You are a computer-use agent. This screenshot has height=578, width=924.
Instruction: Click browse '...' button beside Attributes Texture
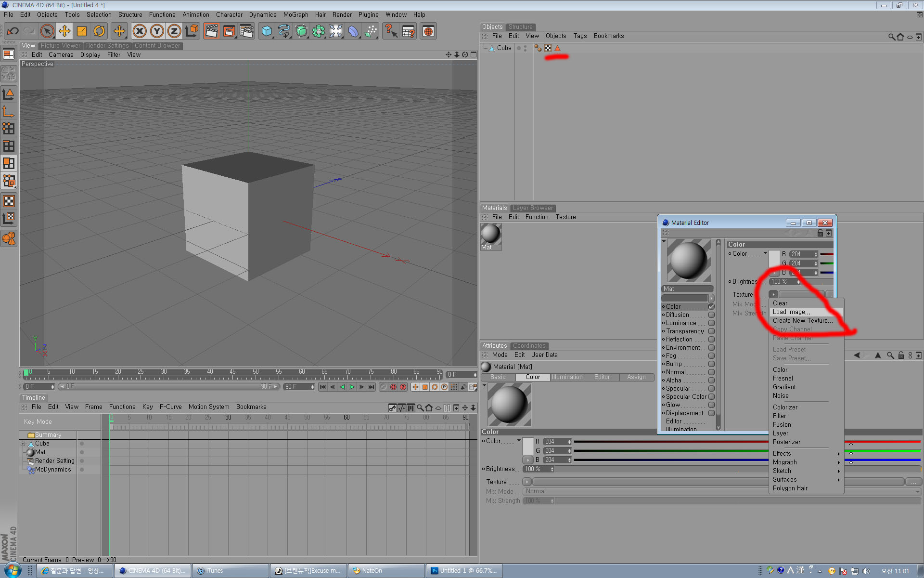pos(913,482)
